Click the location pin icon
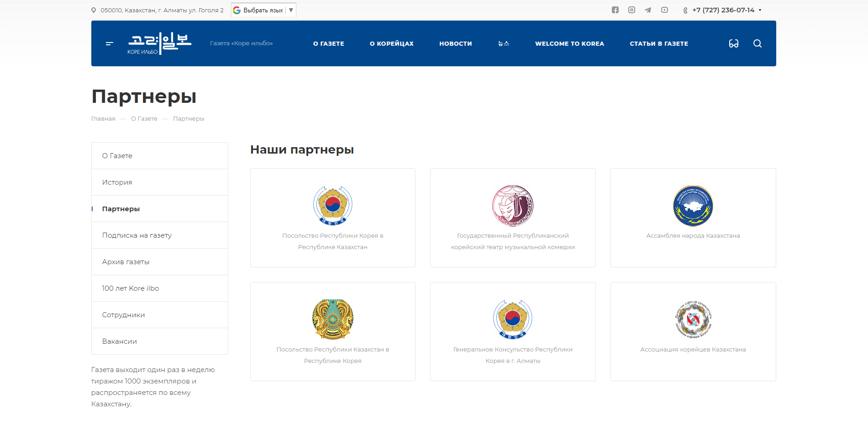 [94, 10]
